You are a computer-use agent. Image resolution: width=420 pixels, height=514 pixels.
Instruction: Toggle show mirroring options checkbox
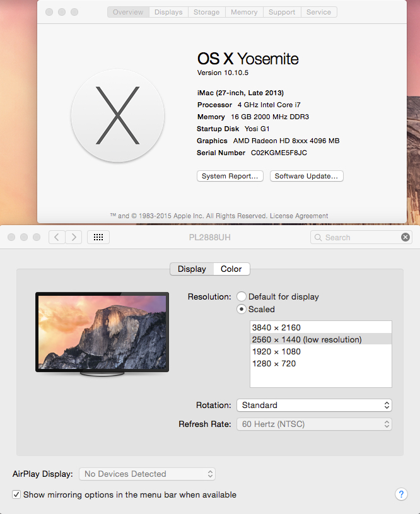(x=16, y=494)
